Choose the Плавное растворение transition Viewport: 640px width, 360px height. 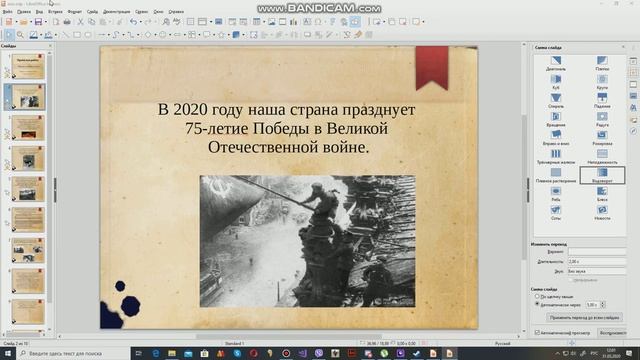tap(556, 176)
